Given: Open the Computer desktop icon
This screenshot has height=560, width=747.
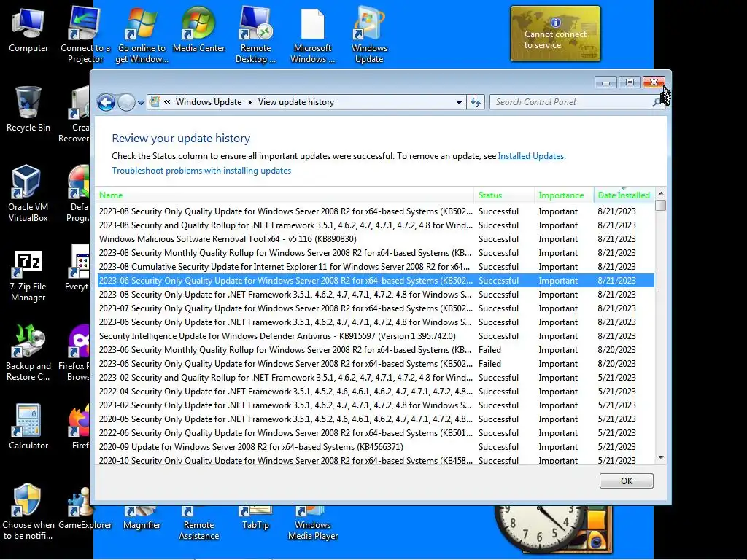Looking at the screenshot, I should tap(28, 28).
